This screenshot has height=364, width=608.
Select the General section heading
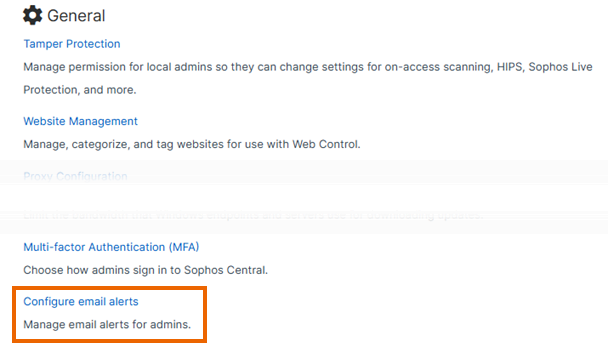(76, 16)
